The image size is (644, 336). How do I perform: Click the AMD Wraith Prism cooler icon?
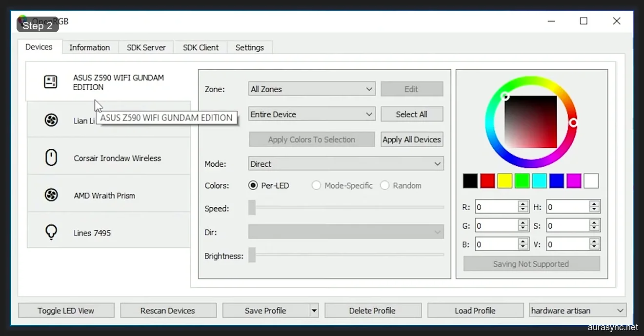pyautogui.click(x=51, y=195)
